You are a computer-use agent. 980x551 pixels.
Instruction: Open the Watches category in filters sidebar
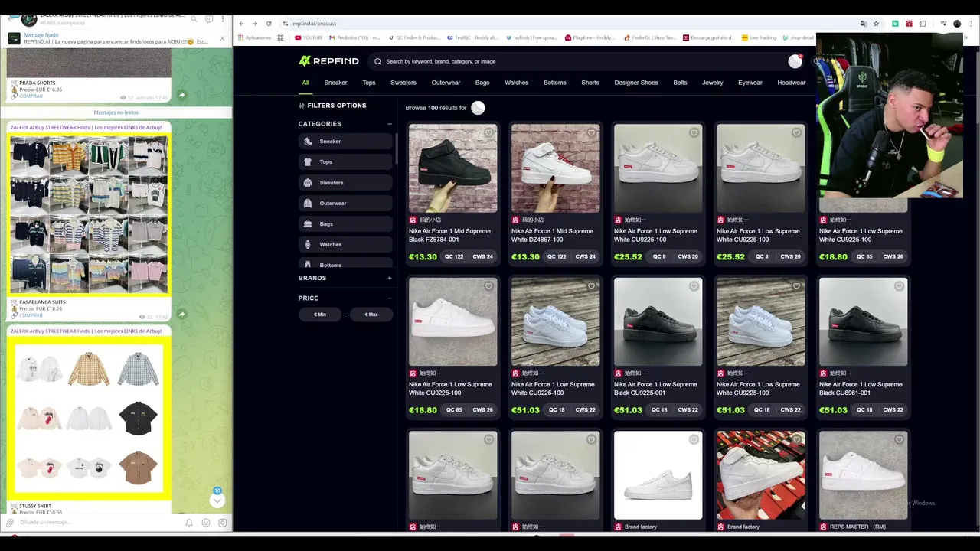coord(345,244)
